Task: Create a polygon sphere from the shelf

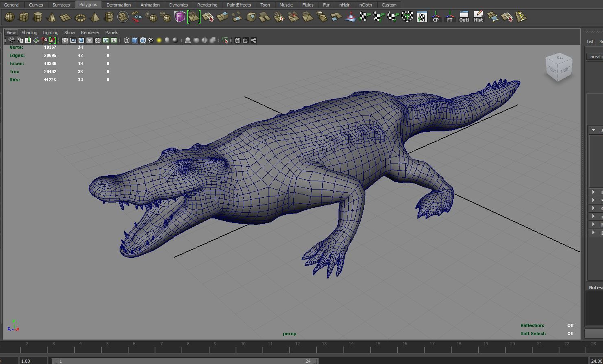Action: (x=9, y=17)
